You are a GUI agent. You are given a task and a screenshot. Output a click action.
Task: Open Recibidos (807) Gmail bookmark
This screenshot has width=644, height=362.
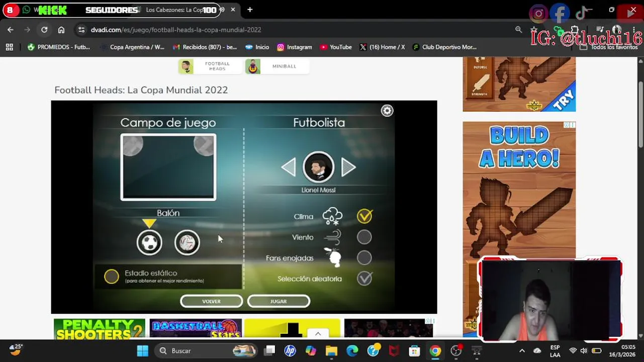(205, 47)
